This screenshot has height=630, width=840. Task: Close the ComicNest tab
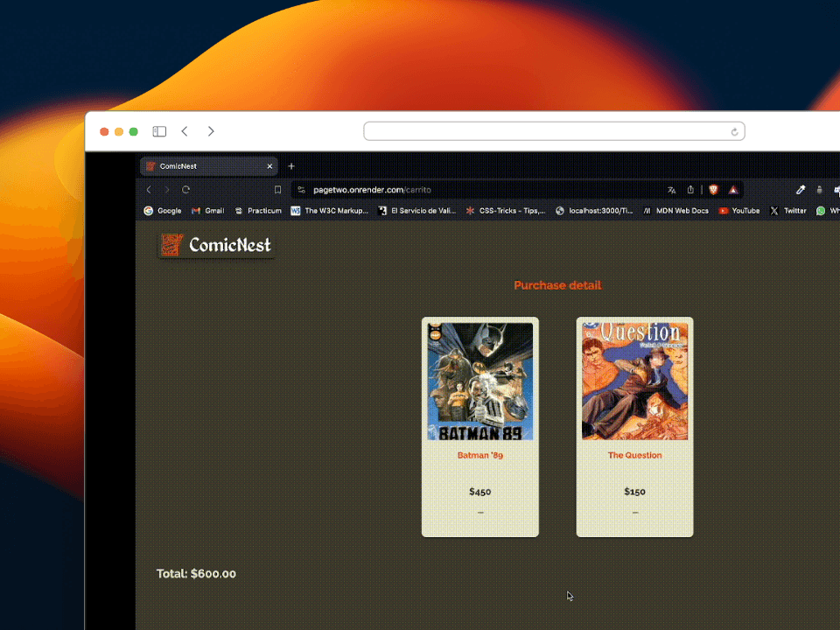pos(269,166)
